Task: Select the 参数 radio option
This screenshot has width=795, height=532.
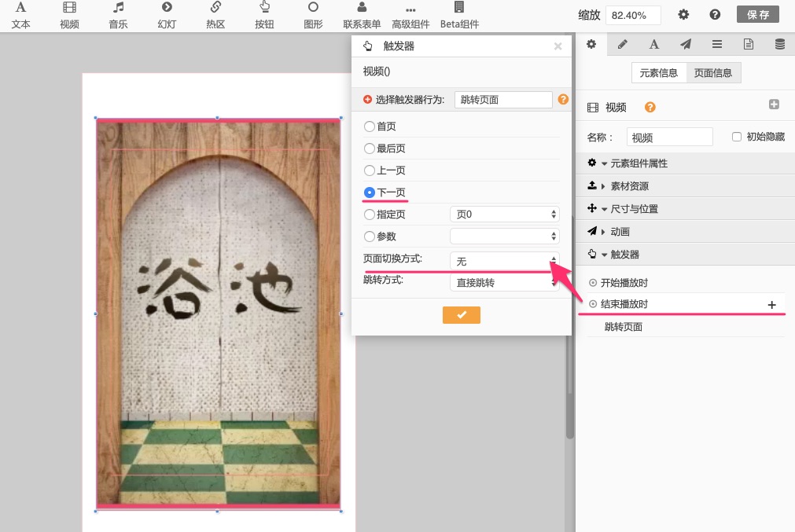Action: coord(369,236)
